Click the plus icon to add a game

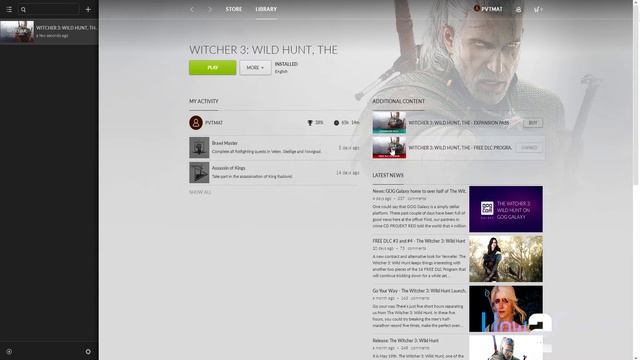88,9
